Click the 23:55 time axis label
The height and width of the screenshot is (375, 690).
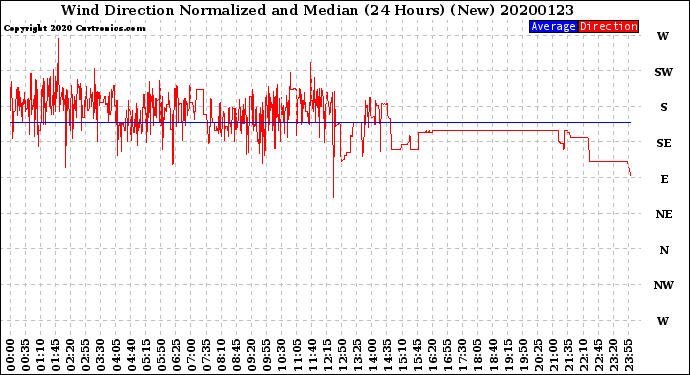coord(628,355)
